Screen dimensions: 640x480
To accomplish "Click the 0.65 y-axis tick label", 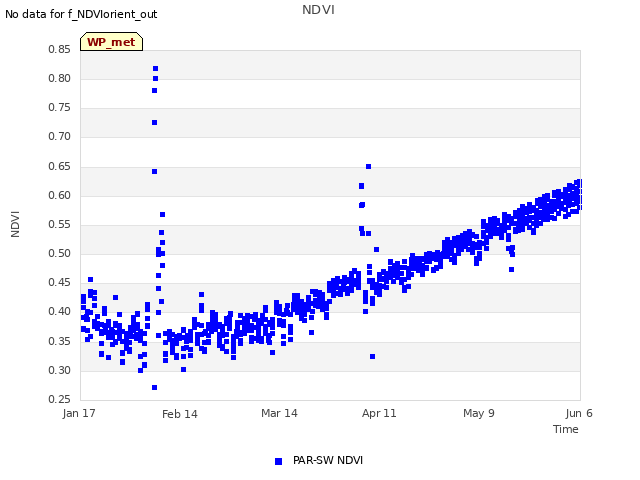I will tap(59, 167).
